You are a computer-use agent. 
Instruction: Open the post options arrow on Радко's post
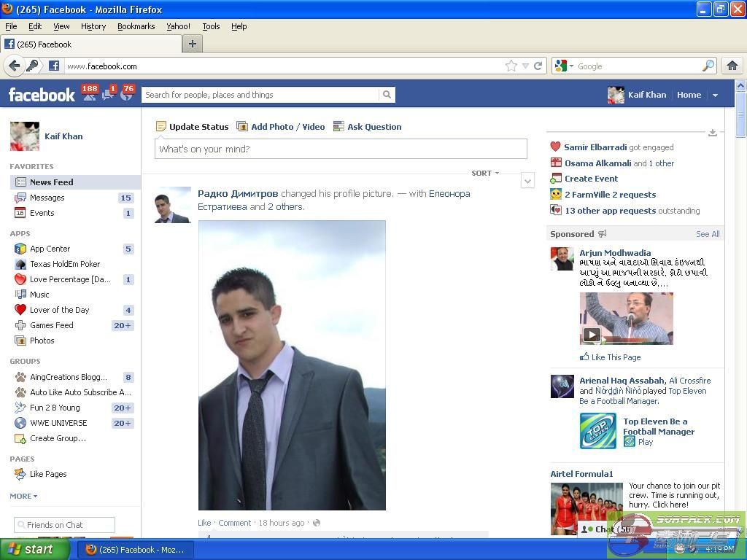(x=527, y=181)
